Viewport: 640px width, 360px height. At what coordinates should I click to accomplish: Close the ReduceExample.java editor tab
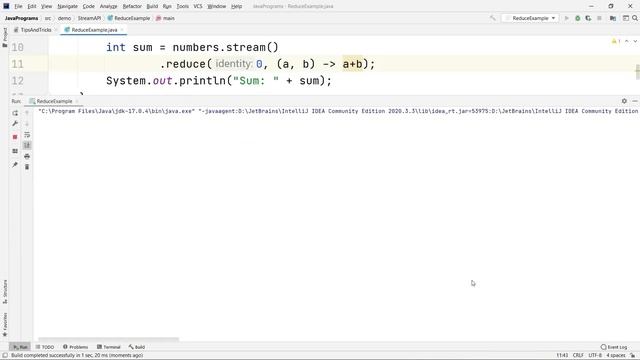(122, 30)
